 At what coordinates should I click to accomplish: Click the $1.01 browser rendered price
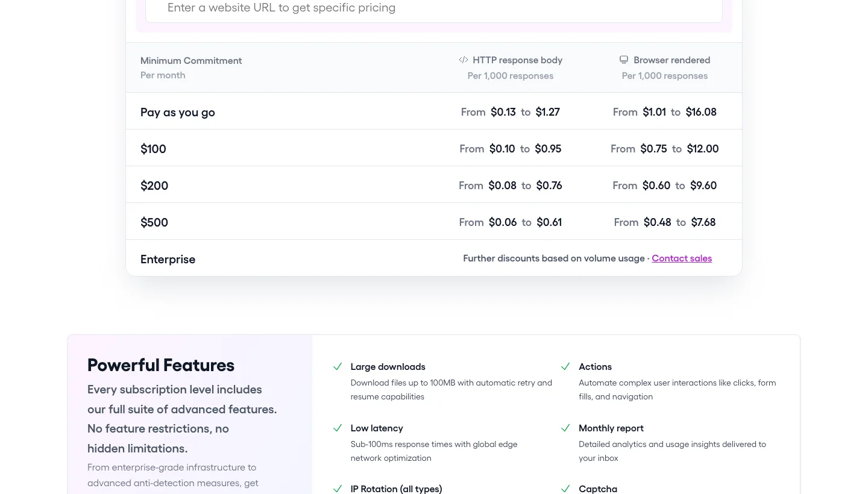[655, 112]
